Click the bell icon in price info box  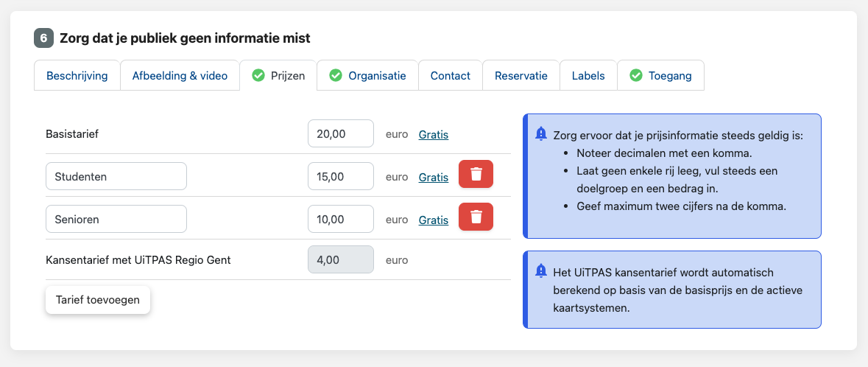(541, 133)
